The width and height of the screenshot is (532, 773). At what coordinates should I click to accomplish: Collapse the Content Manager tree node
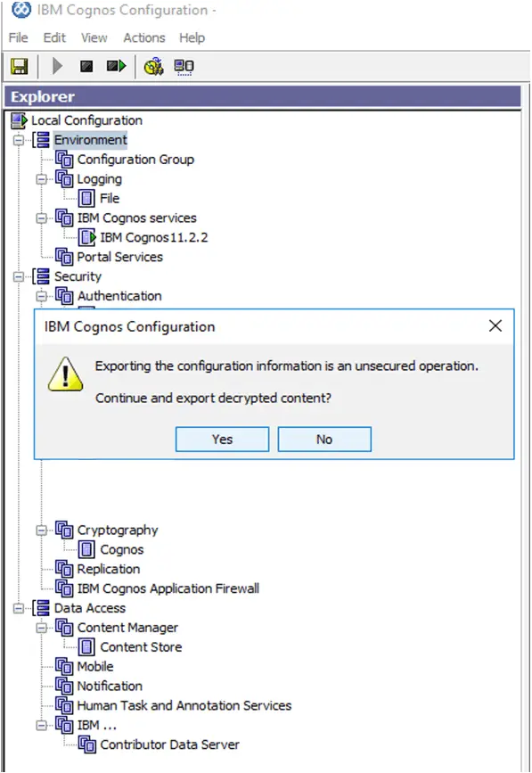41,628
